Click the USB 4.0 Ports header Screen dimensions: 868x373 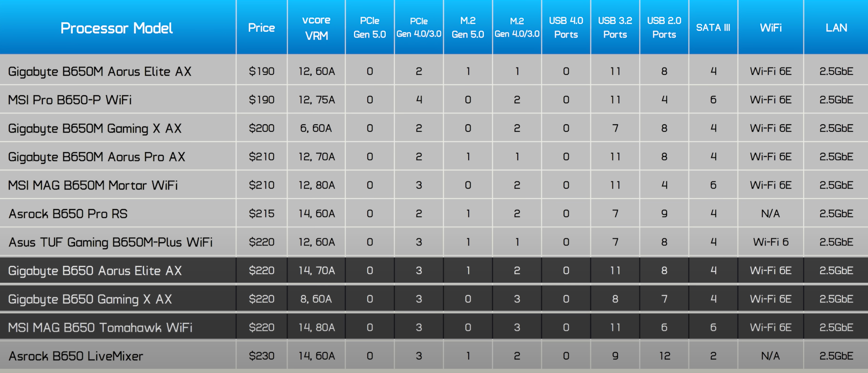pyautogui.click(x=566, y=28)
